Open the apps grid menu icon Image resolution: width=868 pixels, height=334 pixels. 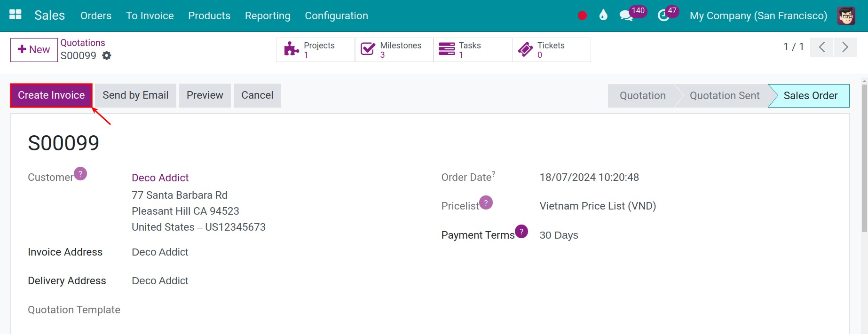point(16,15)
